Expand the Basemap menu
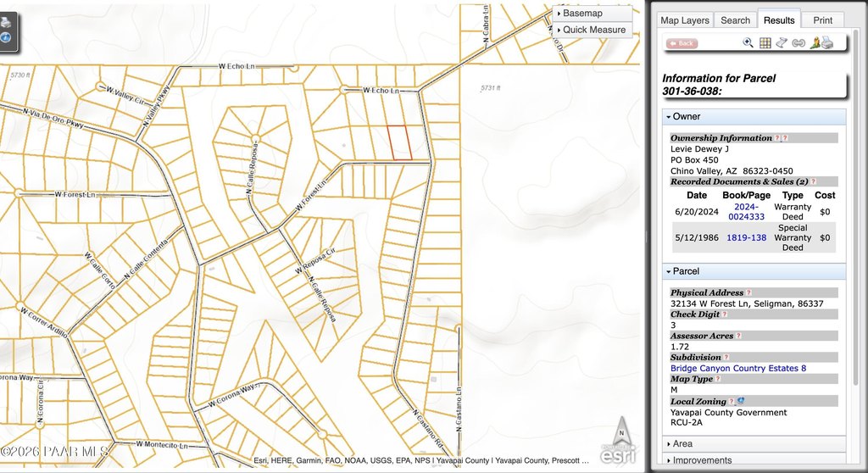 [x=592, y=14]
